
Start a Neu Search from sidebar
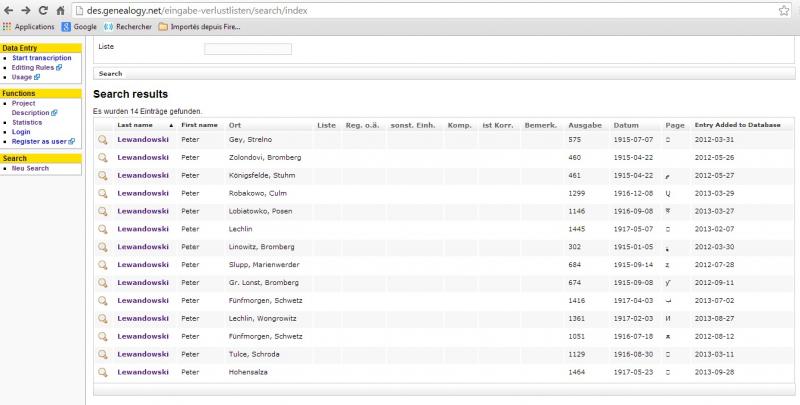pyautogui.click(x=30, y=168)
